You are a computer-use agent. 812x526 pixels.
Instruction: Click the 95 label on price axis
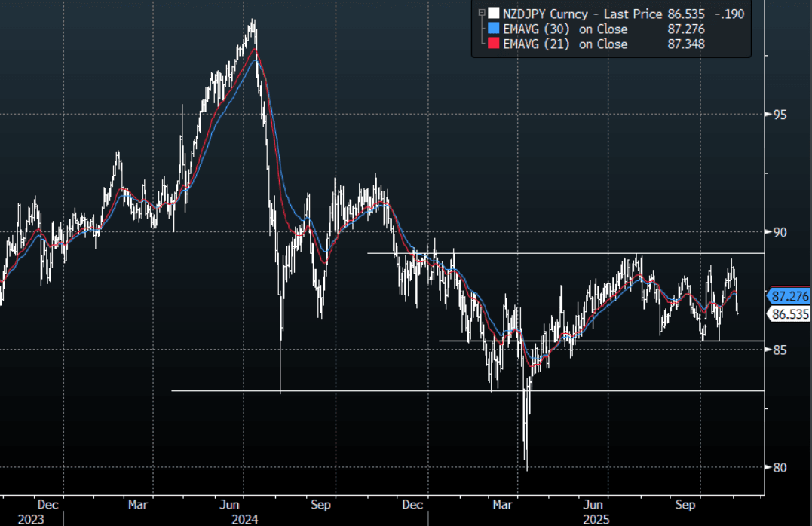pos(782,115)
